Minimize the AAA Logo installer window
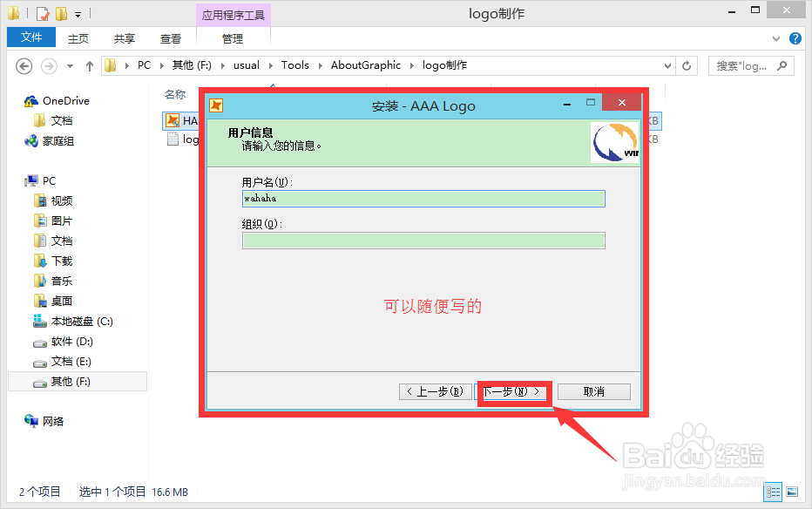Viewport: 812px width, 509px height. 567,104
